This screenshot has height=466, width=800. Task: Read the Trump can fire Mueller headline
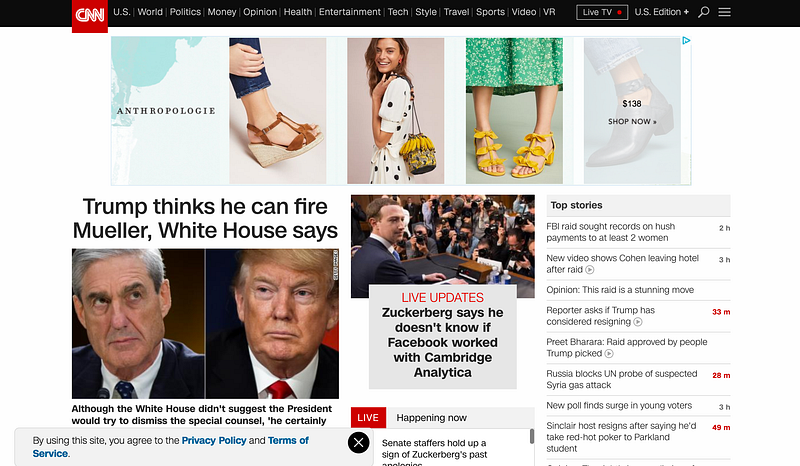click(x=205, y=218)
